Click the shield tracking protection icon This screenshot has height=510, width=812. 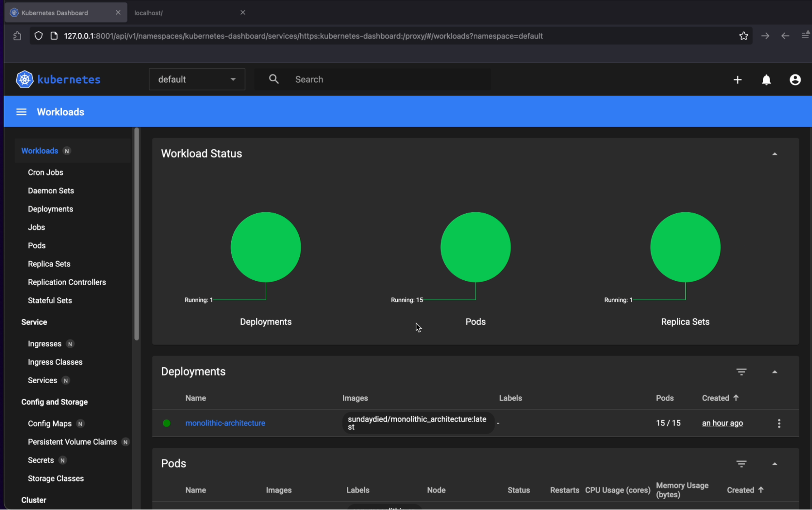pyautogui.click(x=38, y=36)
